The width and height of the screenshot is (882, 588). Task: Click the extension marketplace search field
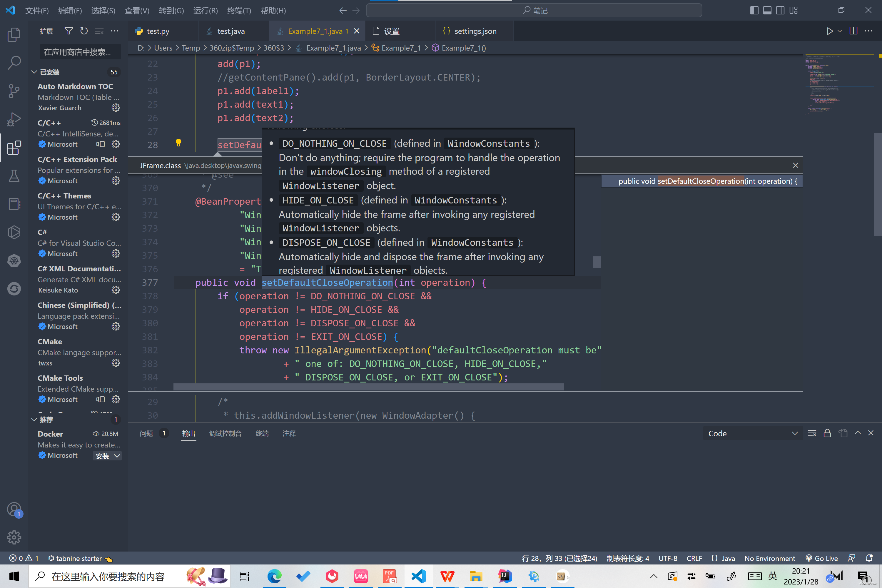point(80,52)
